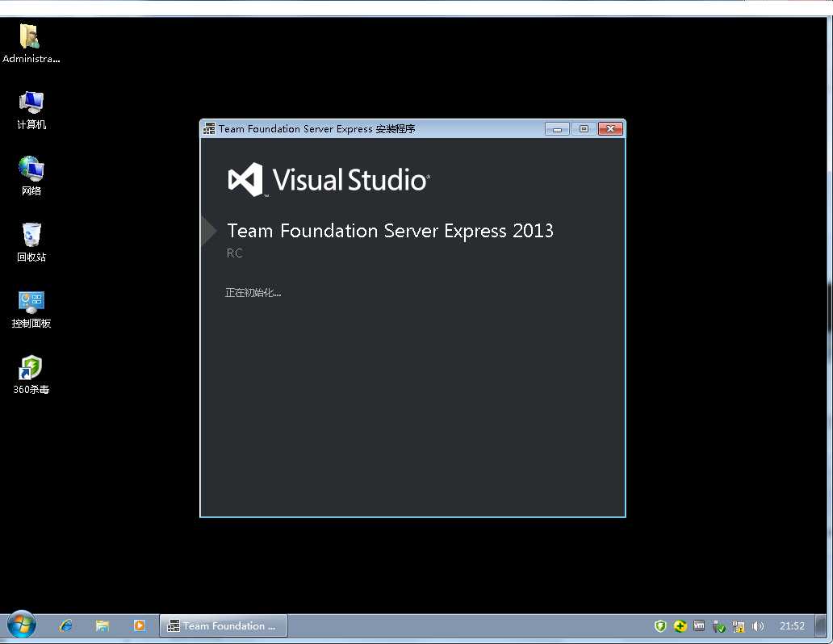Viewport: 833px width, 644px height.
Task: Click the yellow-green plus tray icon
Action: tap(680, 626)
